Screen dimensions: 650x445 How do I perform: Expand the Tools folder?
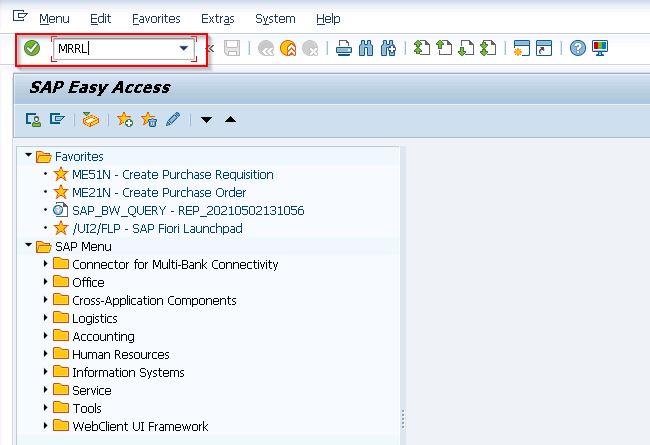(x=45, y=407)
